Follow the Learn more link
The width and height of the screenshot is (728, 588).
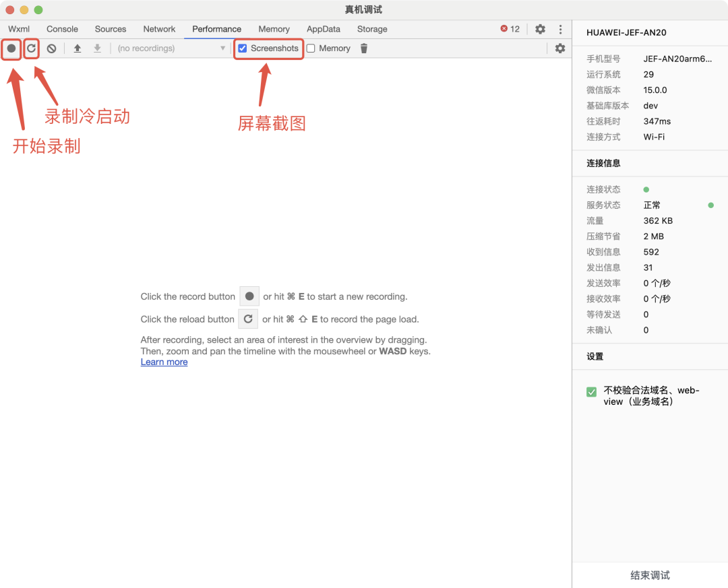[164, 362]
